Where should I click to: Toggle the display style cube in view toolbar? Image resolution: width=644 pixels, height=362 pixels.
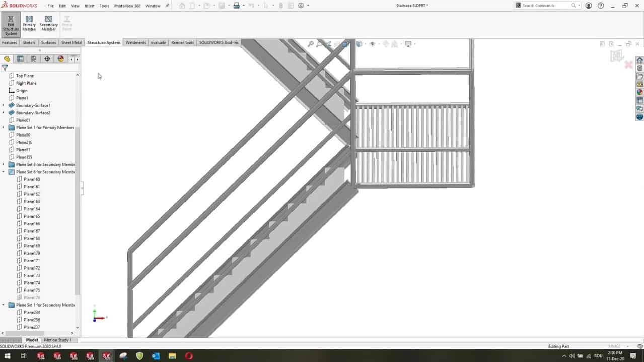pos(359,44)
